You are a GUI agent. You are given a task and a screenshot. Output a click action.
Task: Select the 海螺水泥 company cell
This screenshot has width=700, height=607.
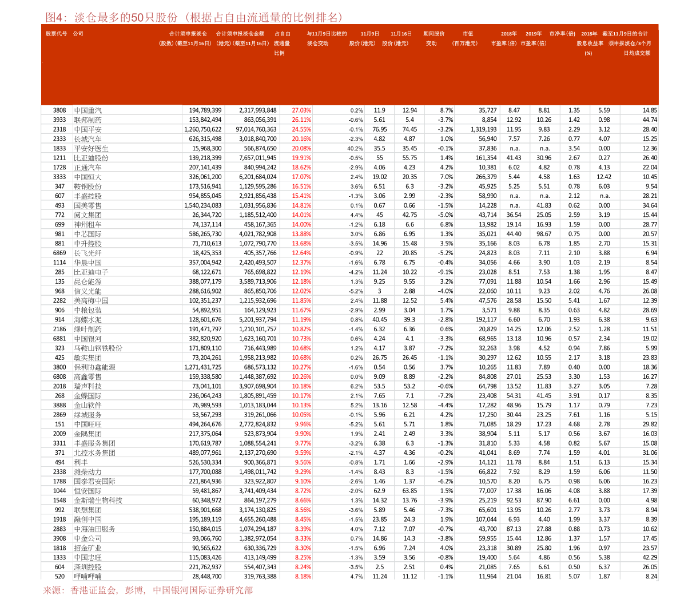click(x=88, y=320)
